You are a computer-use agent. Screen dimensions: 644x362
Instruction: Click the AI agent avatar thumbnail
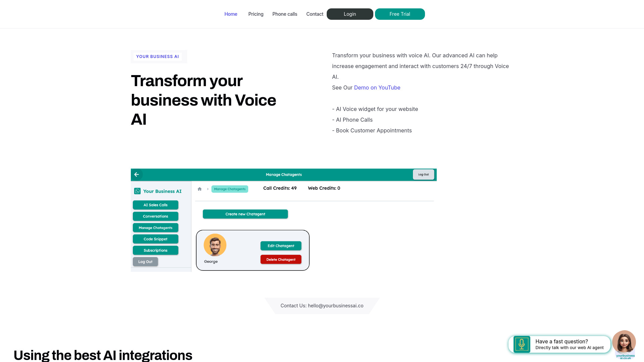pos(625,342)
